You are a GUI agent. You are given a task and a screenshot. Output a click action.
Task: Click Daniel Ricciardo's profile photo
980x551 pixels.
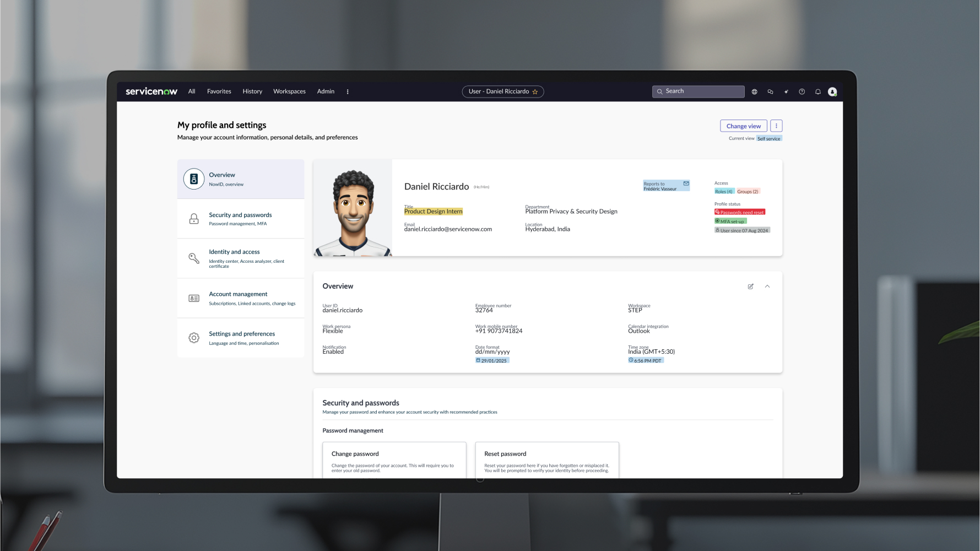point(353,208)
